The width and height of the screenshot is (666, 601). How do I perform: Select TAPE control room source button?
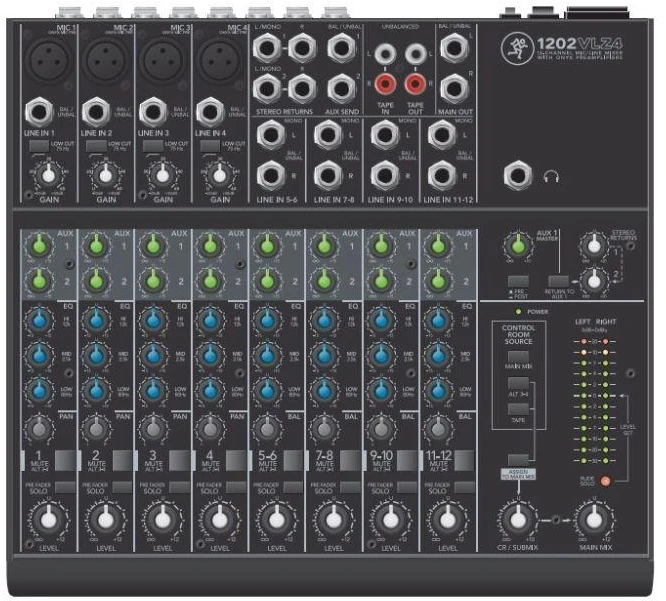(519, 409)
